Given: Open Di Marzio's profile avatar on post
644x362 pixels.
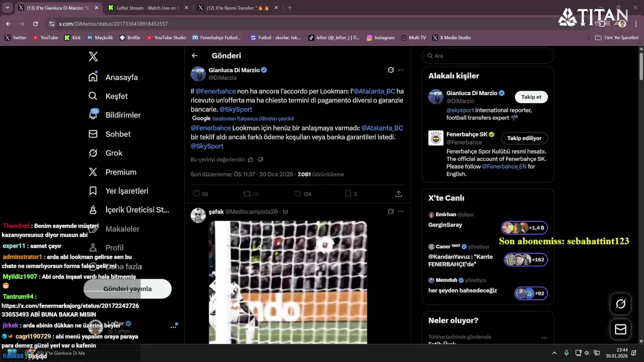Looking at the screenshot, I should pos(198,74).
